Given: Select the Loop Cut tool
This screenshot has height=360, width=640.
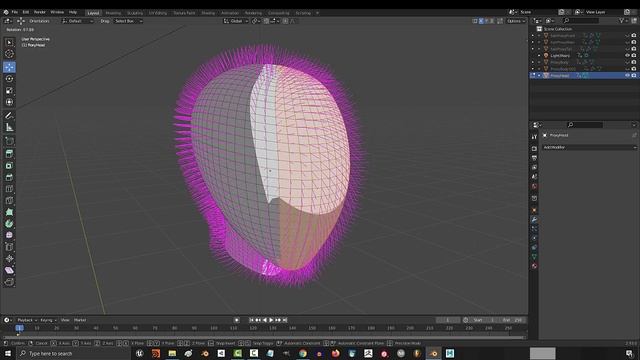Looking at the screenshot, I should pos(9,189).
